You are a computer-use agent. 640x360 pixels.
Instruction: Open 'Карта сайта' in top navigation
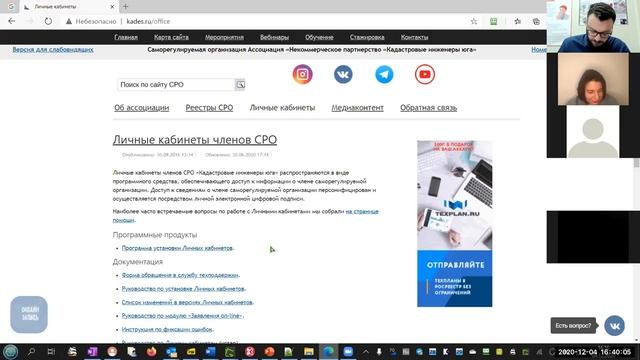[171, 37]
